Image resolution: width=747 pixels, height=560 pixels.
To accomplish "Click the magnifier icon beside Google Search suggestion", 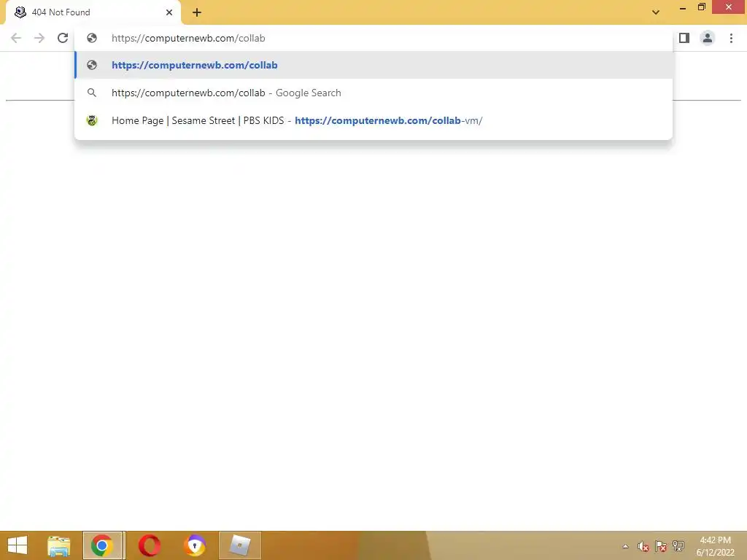I will coord(92,93).
